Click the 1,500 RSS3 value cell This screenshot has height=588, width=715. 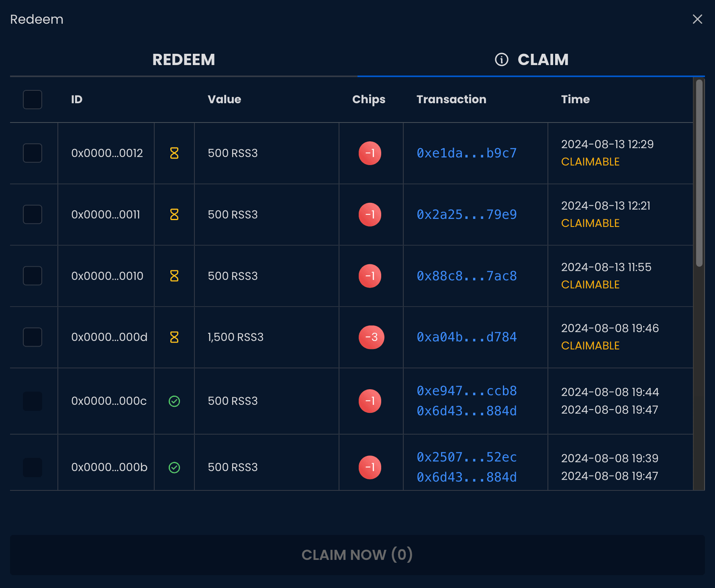click(x=236, y=337)
